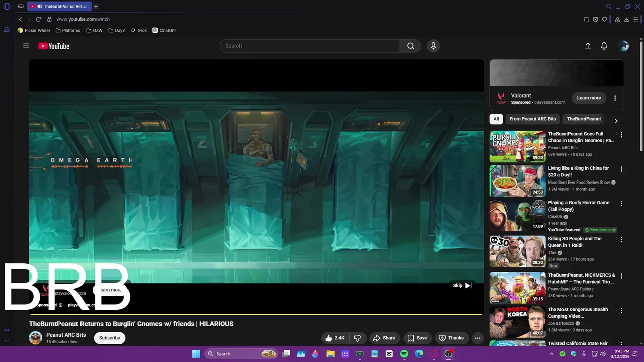The image size is (644, 362).
Task: Open the Share button under the video
Action: pos(384,338)
